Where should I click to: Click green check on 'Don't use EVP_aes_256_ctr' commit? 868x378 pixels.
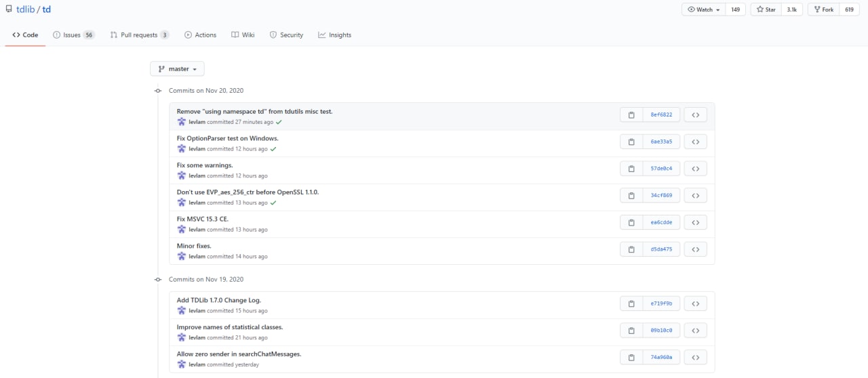pyautogui.click(x=273, y=203)
